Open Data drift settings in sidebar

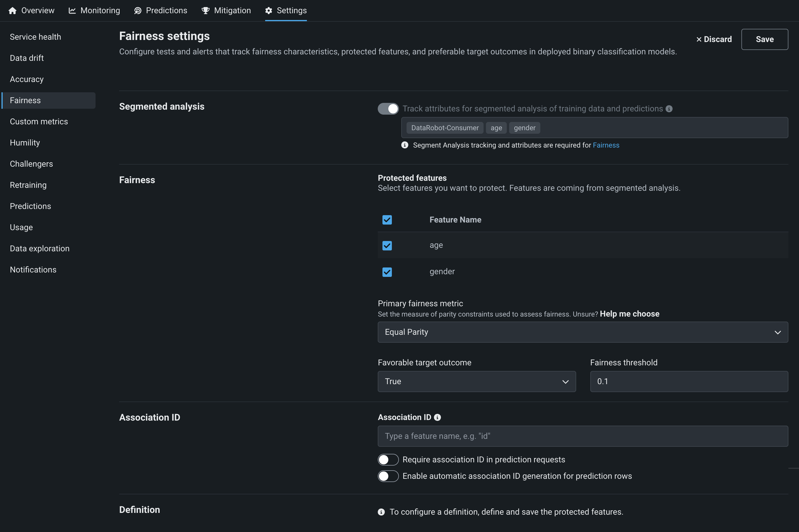coord(27,58)
